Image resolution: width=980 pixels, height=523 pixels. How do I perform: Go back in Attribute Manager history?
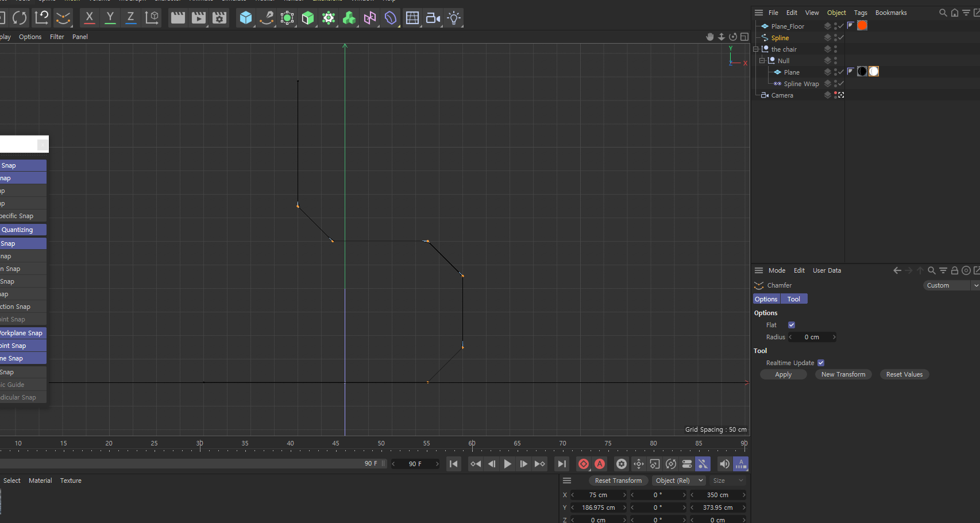click(x=897, y=270)
